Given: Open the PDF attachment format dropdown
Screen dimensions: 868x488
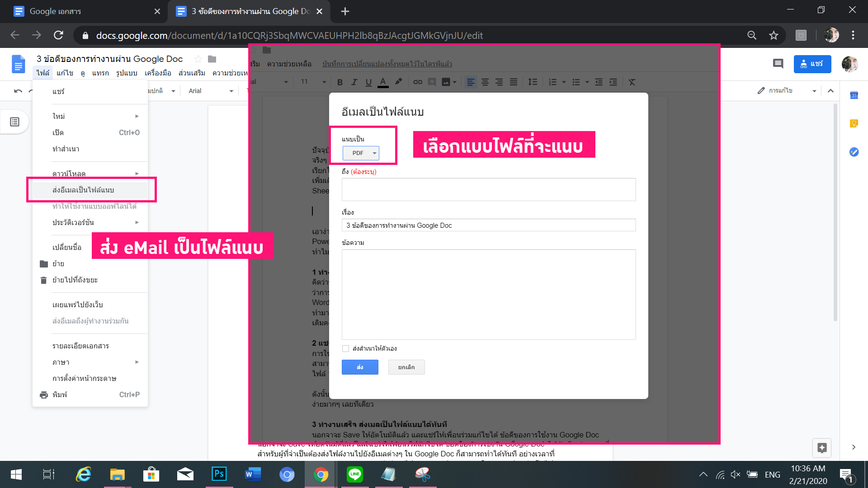Looking at the screenshot, I should [x=361, y=153].
